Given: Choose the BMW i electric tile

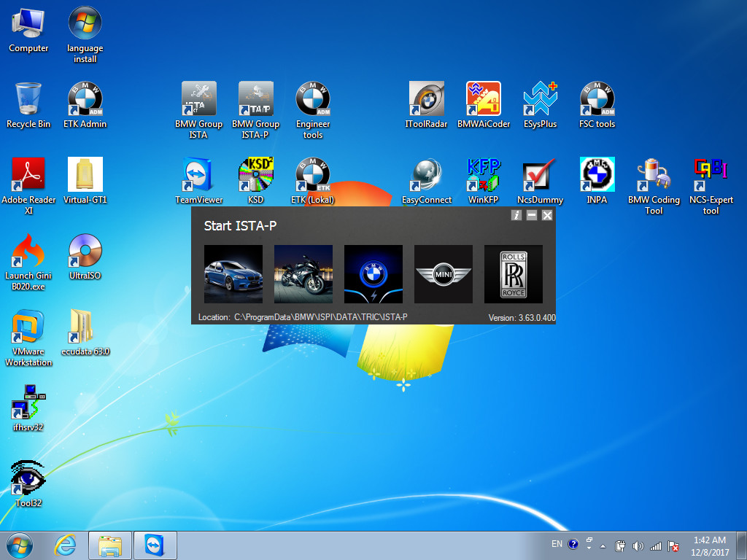Looking at the screenshot, I should click(373, 274).
